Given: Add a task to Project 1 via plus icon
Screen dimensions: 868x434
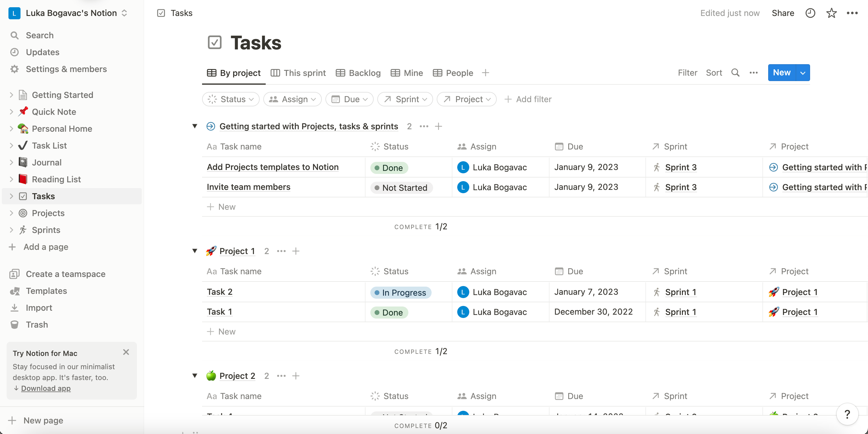Looking at the screenshot, I should coord(296,251).
